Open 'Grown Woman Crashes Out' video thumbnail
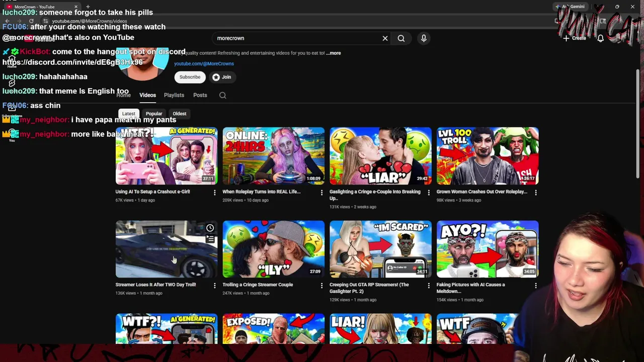 (x=488, y=156)
